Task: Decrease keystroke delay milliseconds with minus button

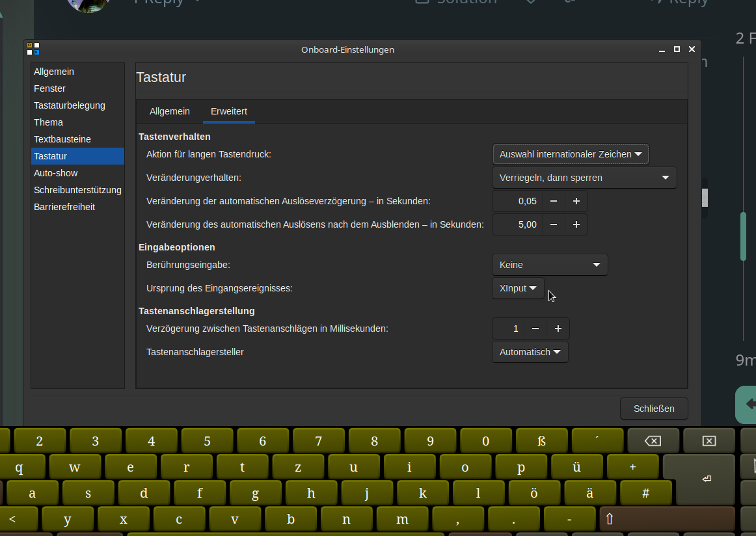Action: coord(535,329)
